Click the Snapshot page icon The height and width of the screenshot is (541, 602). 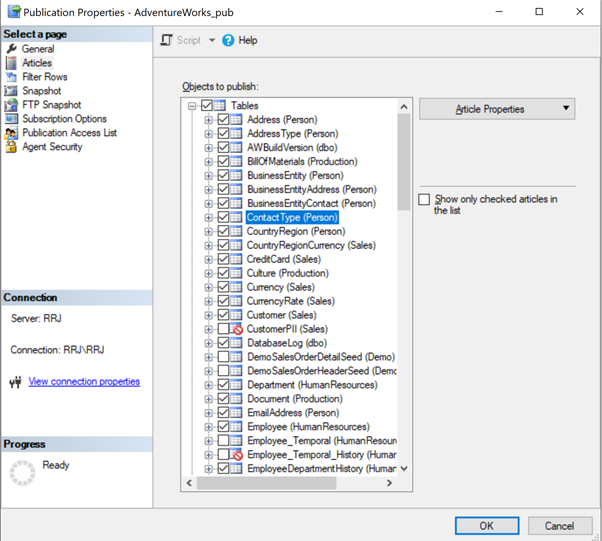coord(11,91)
